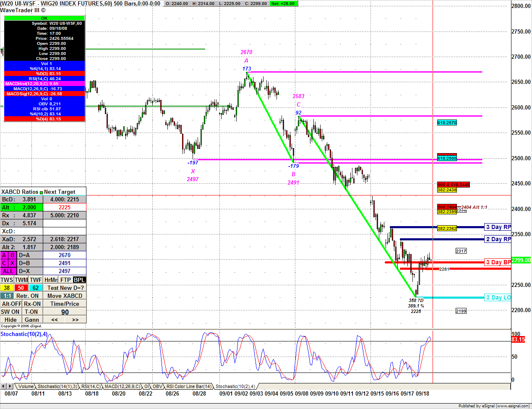Click the yellow 382:2362 level label
532x409 pixels.
pyautogui.click(x=447, y=228)
